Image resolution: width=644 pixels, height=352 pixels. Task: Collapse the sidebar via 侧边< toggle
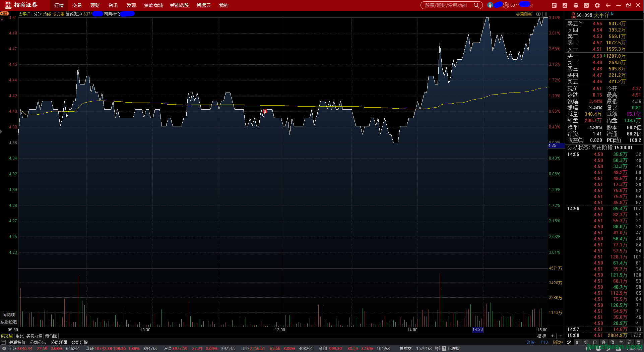click(x=558, y=342)
